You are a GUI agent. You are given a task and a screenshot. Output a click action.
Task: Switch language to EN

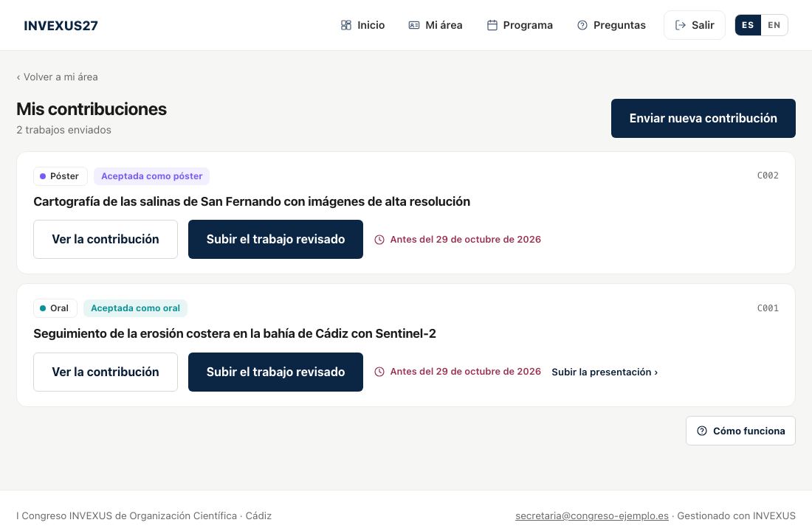pyautogui.click(x=774, y=25)
